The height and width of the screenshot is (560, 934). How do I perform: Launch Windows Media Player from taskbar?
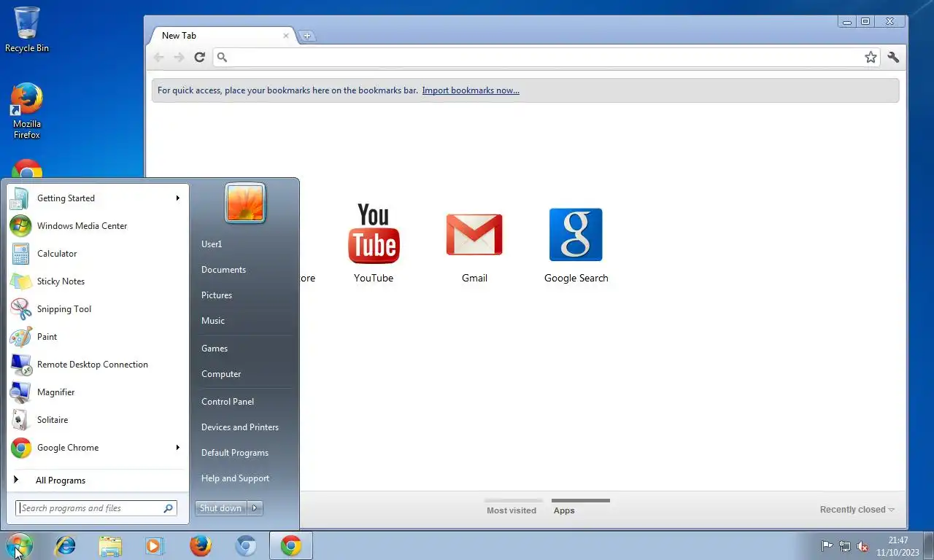(x=155, y=545)
